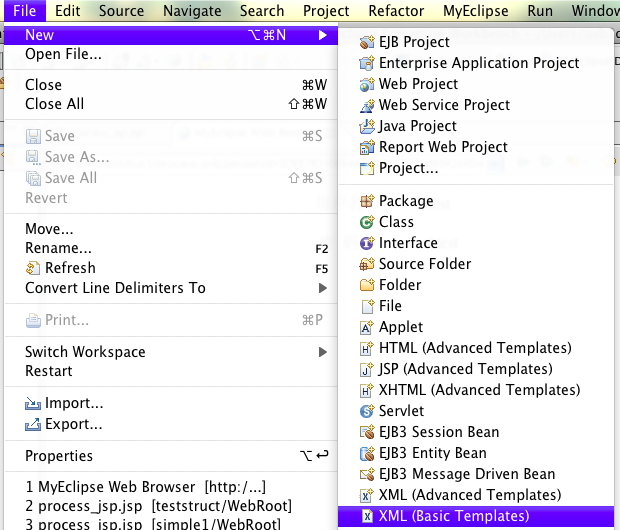The height and width of the screenshot is (530, 620).
Task: Choose Rename... from File menu
Action: tap(171, 248)
